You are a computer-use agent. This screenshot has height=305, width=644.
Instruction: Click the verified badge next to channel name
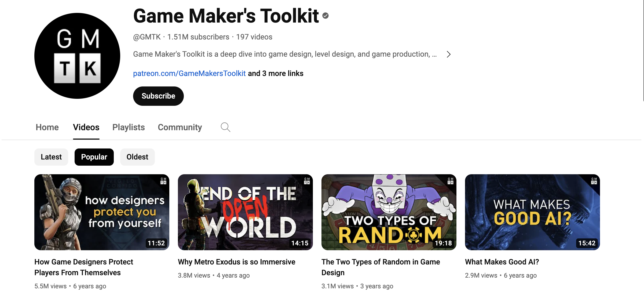click(325, 16)
